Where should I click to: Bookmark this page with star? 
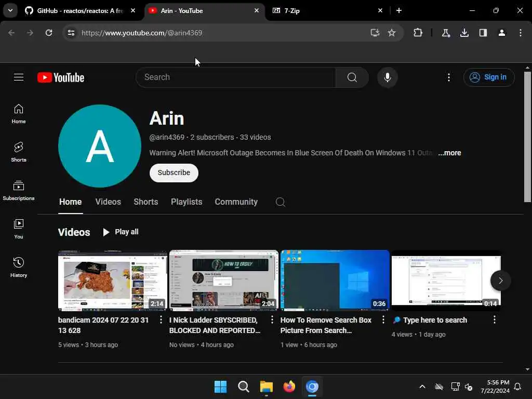pyautogui.click(x=392, y=33)
